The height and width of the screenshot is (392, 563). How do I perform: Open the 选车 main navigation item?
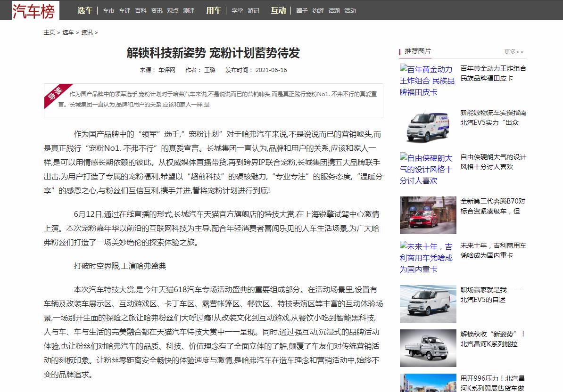pyautogui.click(x=85, y=10)
